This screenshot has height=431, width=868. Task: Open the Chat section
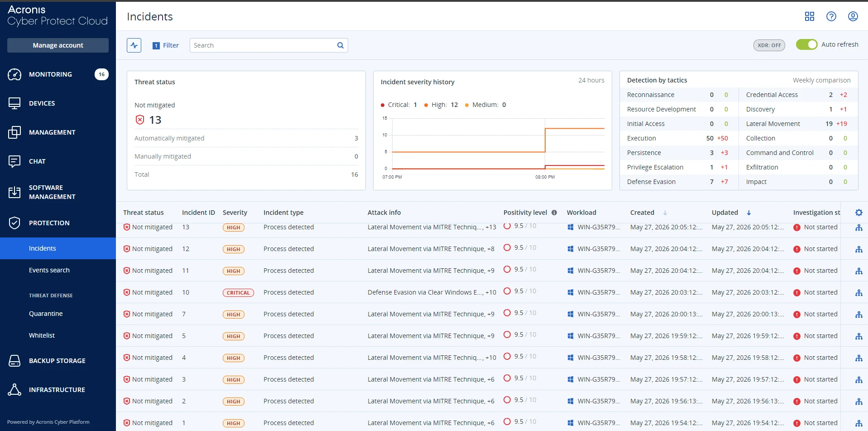click(x=58, y=161)
